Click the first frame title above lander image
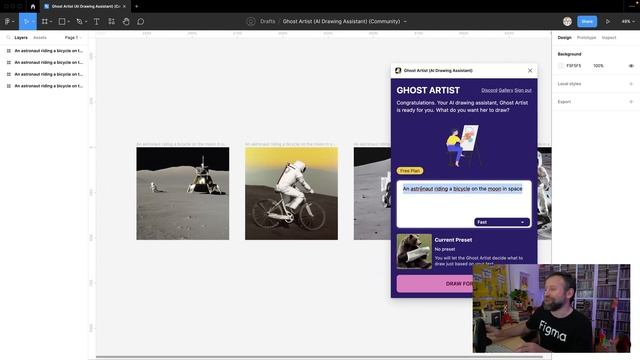 click(181, 144)
